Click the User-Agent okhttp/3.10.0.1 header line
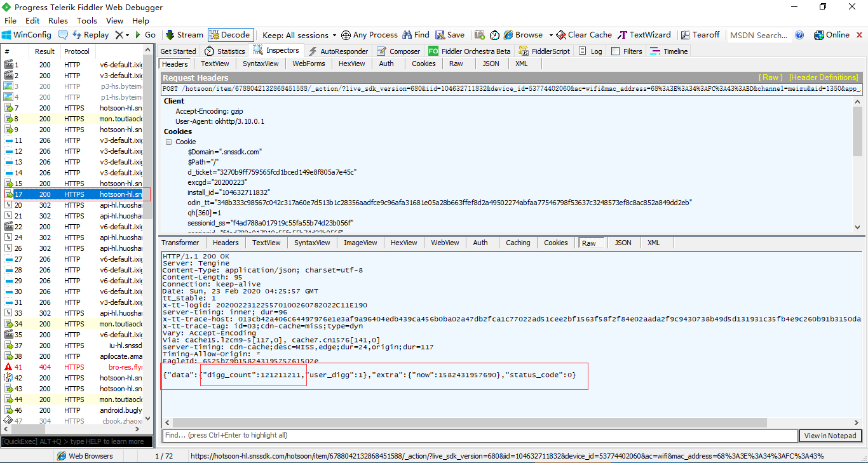 pos(220,121)
